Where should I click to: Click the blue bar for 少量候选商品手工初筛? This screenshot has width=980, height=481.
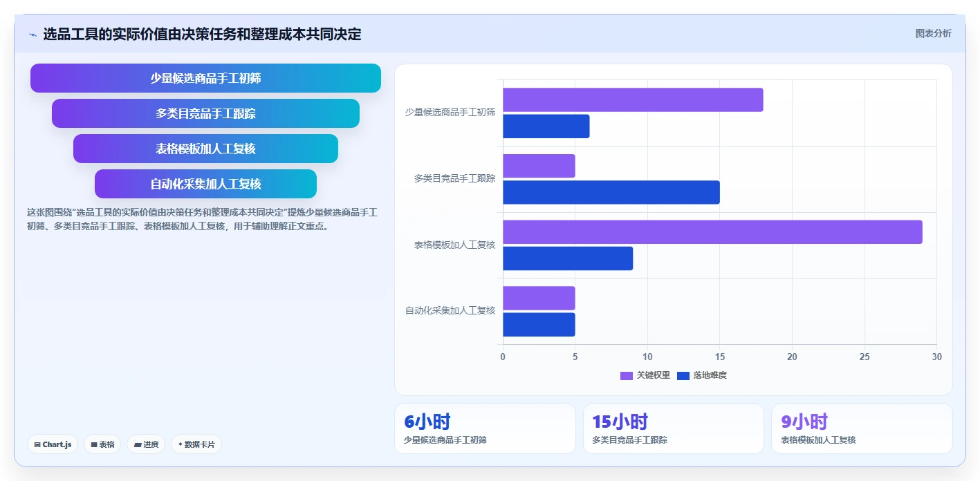click(546, 126)
